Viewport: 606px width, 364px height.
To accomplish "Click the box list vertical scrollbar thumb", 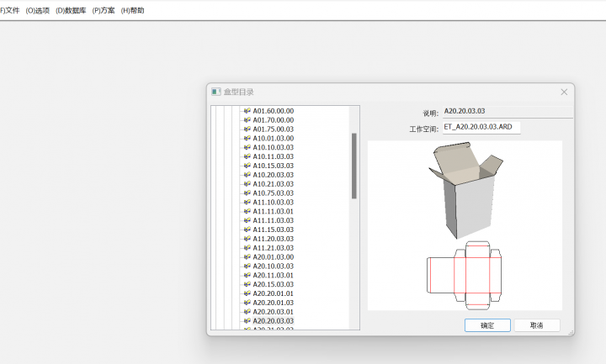I will tap(354, 166).
